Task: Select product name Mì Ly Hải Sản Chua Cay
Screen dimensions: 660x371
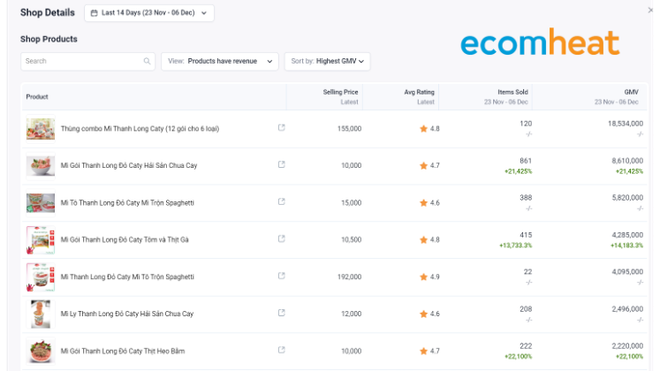Action: [127, 314]
